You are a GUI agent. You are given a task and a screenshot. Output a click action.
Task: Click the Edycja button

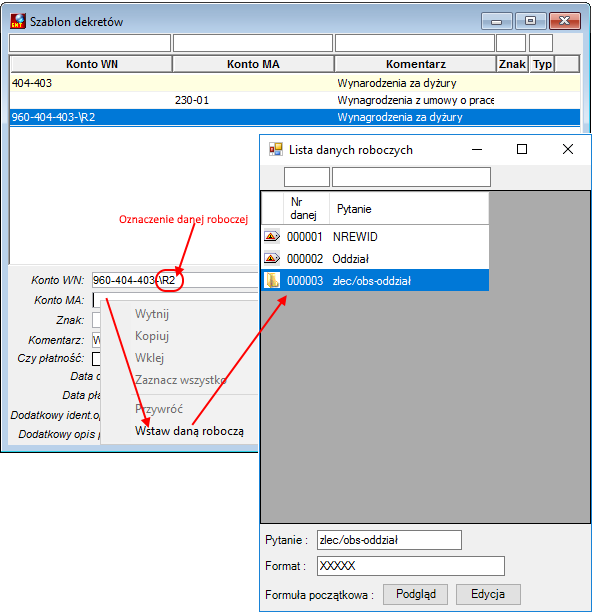pyautogui.click(x=488, y=594)
